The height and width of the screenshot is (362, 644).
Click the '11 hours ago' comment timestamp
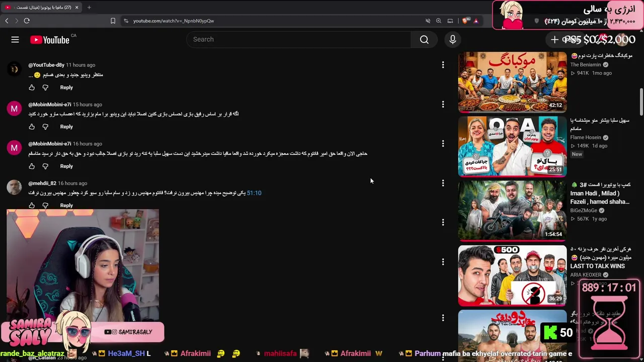point(80,65)
